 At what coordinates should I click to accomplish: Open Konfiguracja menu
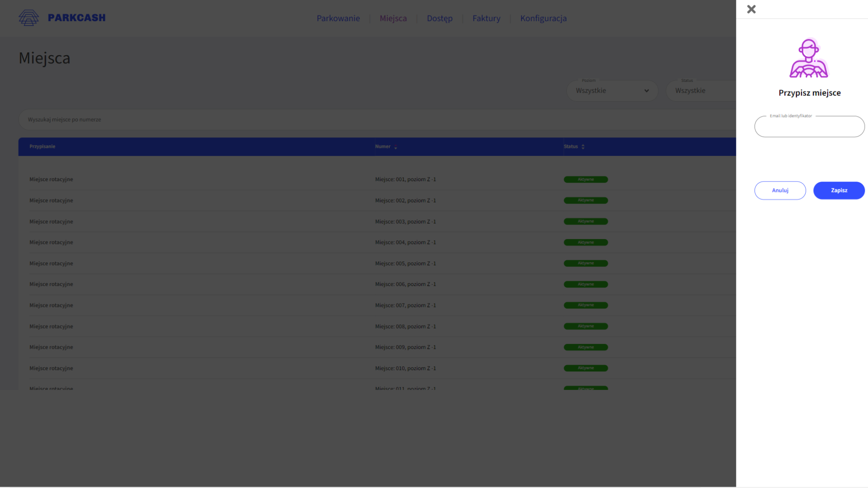click(543, 19)
